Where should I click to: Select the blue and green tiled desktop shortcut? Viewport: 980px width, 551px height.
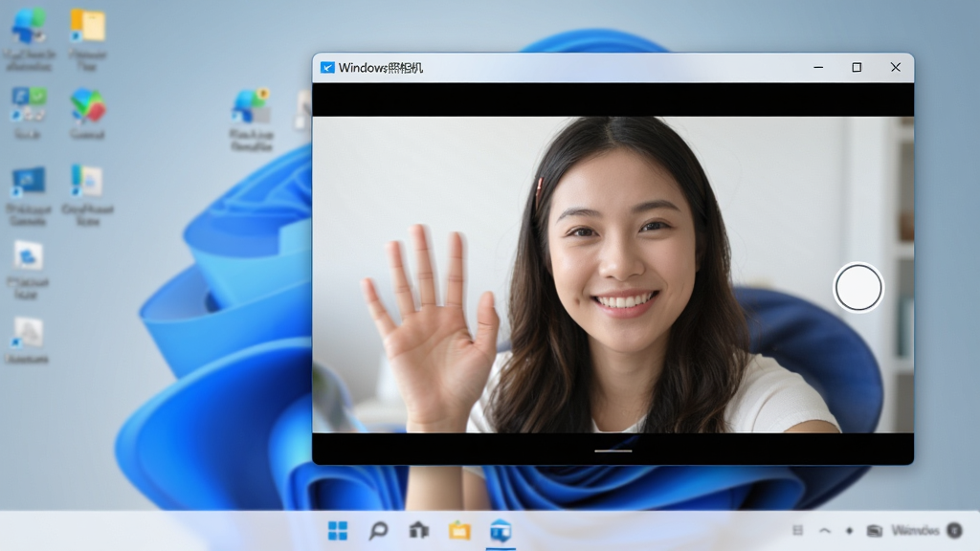(28, 104)
